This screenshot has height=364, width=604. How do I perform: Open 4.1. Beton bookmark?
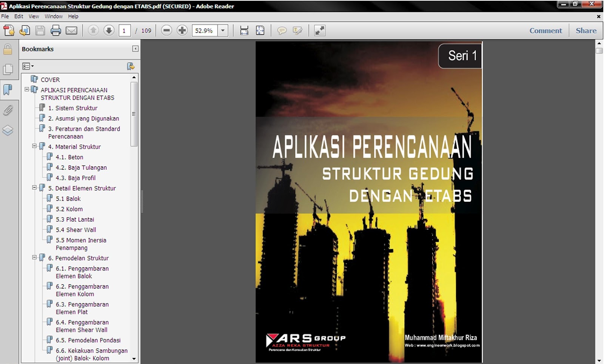[x=69, y=157]
